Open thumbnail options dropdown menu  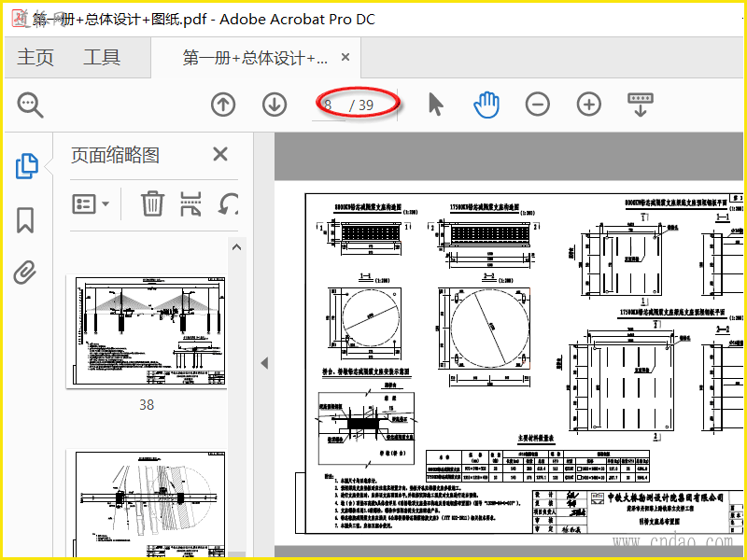[x=90, y=203]
